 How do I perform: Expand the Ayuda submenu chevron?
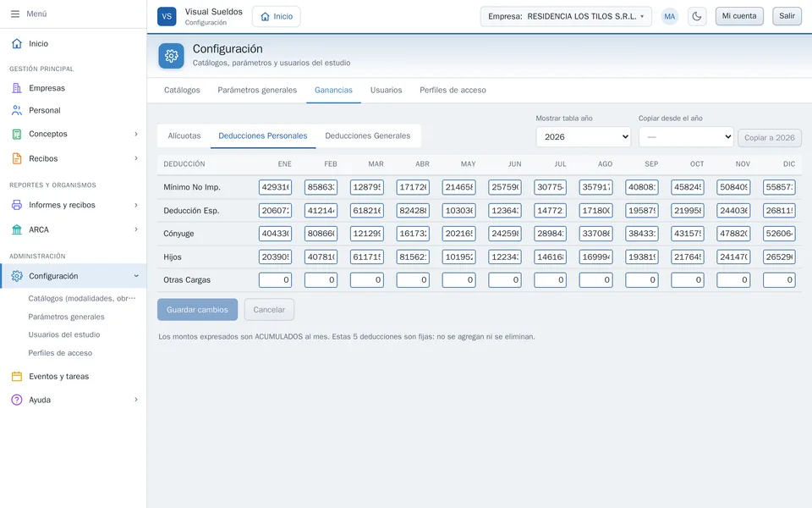tap(136, 399)
